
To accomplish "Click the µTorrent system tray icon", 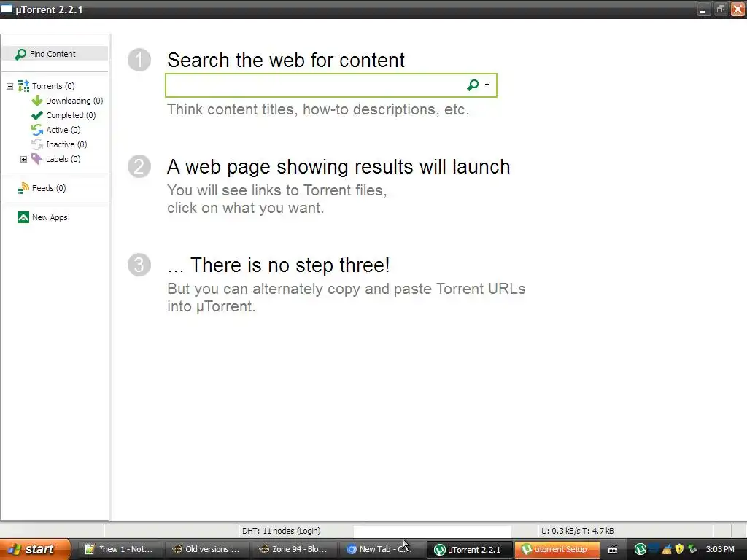I will [640, 550].
